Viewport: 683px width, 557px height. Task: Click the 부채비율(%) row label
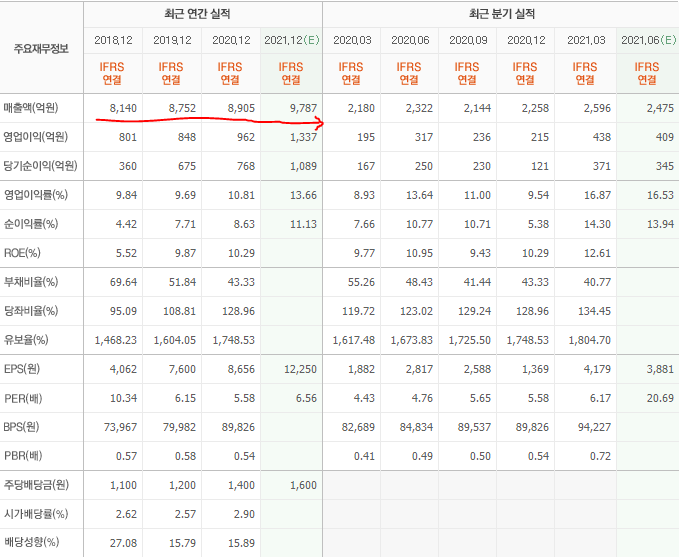tap(31, 282)
